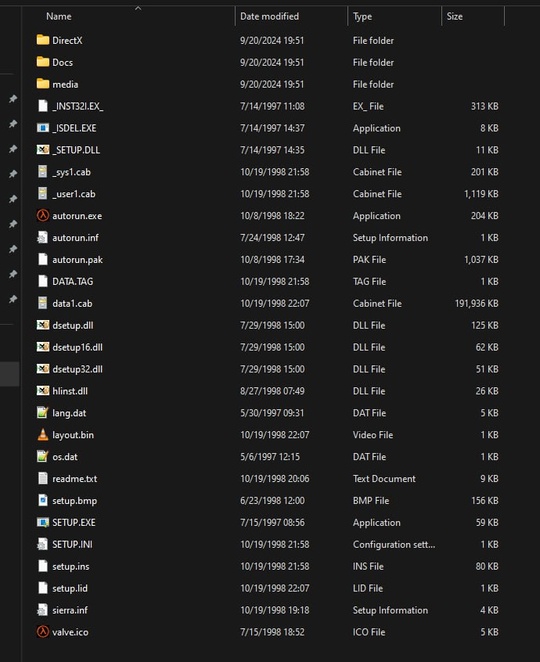Select the Docs folder icon
Screen dimensions: 540x662
tap(43, 62)
